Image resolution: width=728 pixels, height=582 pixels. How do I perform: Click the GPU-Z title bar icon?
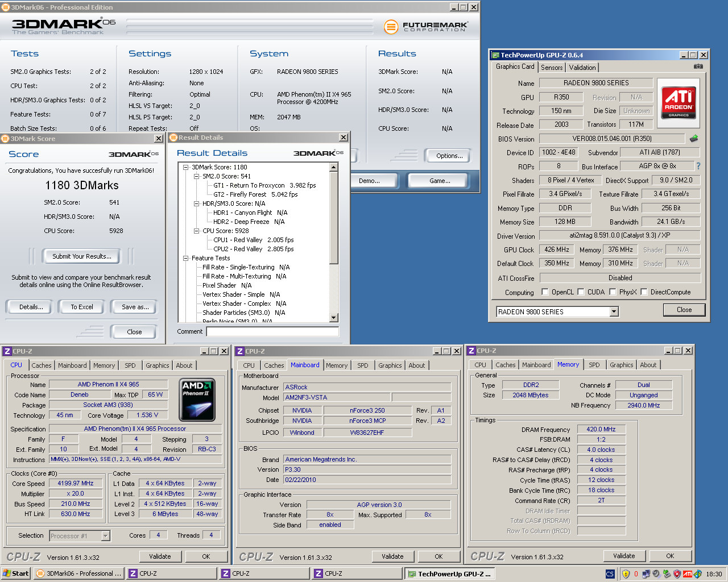click(x=495, y=55)
